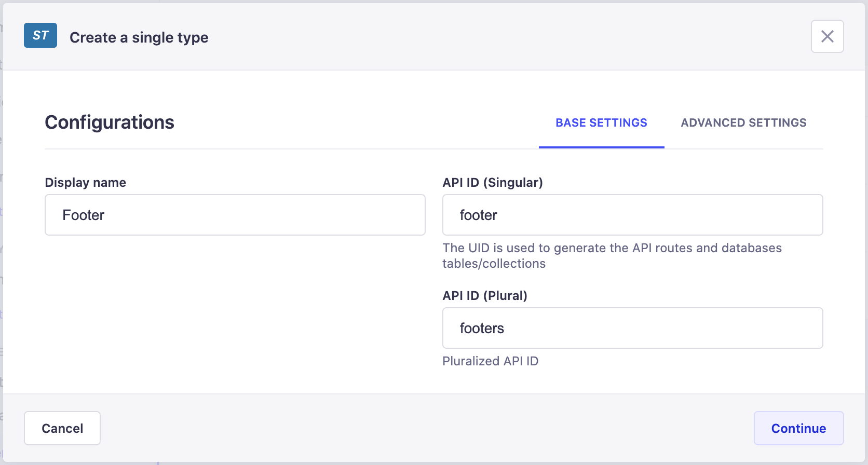
Task: Select the Base Settings tab
Action: (x=601, y=123)
